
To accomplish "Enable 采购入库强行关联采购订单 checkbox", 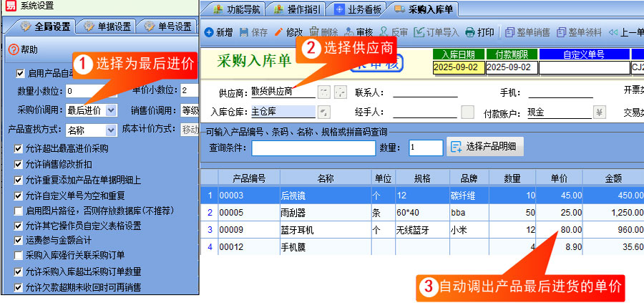I will coord(19,255).
